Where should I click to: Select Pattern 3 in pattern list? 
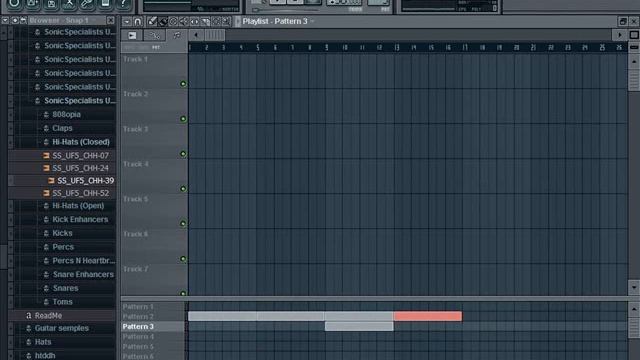[x=138, y=327]
